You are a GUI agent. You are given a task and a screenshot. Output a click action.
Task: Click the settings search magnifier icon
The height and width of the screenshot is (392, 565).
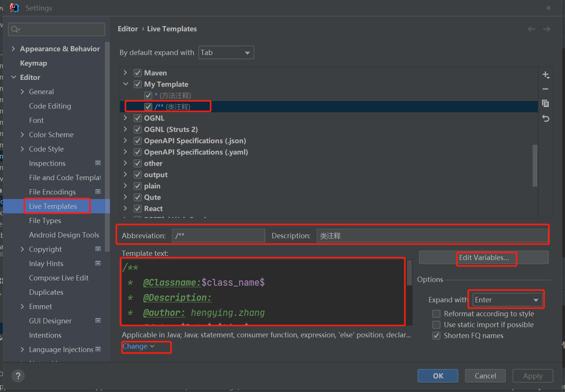[x=15, y=29]
